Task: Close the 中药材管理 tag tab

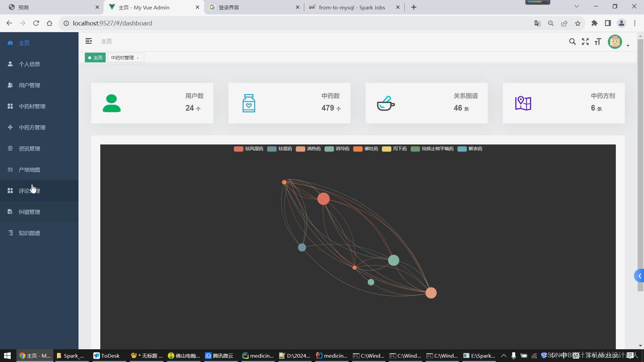Action: tap(138, 58)
